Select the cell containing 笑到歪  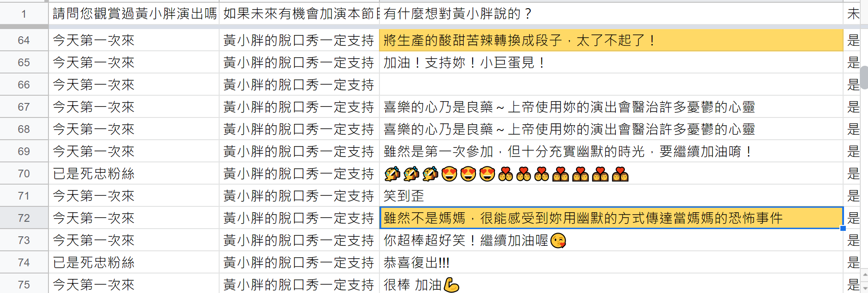[x=611, y=196]
